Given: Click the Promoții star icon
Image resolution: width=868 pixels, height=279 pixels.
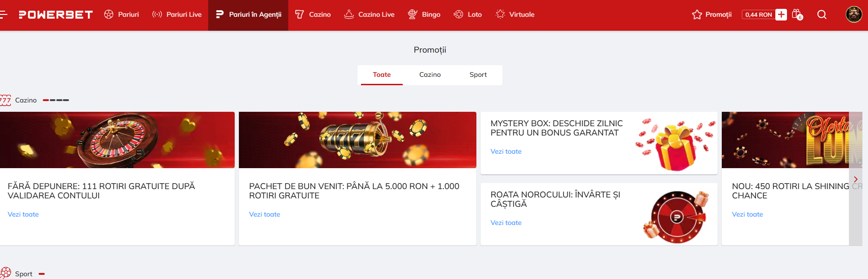Looking at the screenshot, I should (697, 14).
